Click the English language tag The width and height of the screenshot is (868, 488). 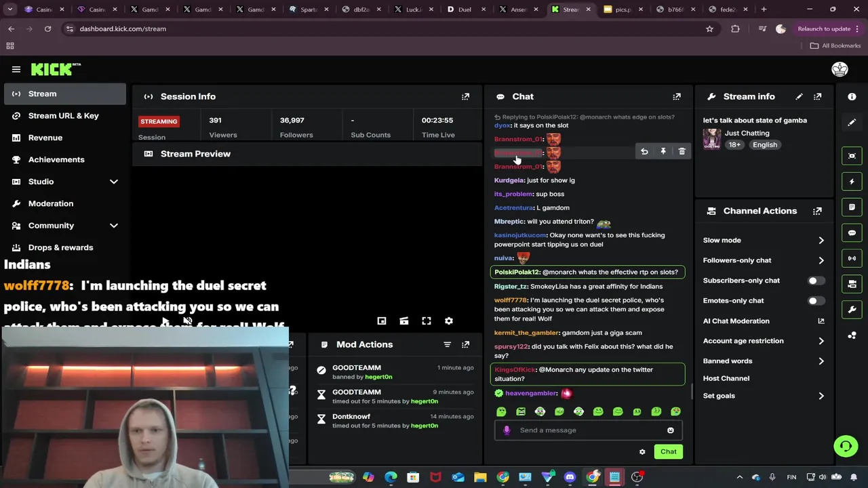765,145
